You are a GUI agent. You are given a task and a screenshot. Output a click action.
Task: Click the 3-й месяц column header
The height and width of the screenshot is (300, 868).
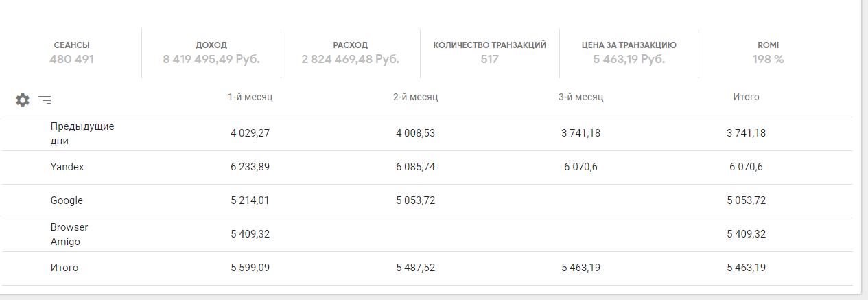580,97
